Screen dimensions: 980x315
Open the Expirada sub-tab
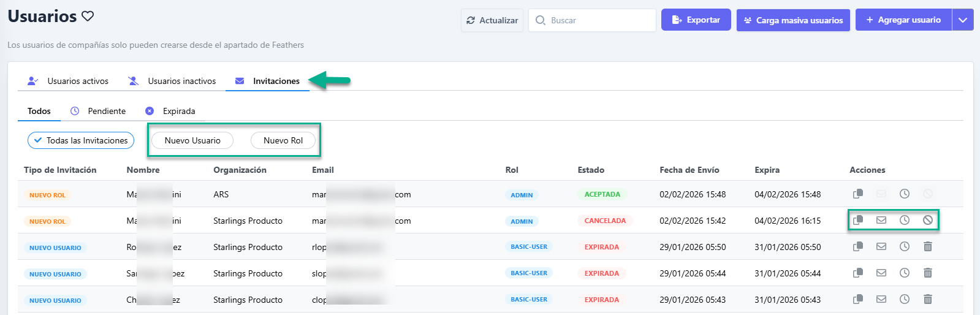click(170, 111)
